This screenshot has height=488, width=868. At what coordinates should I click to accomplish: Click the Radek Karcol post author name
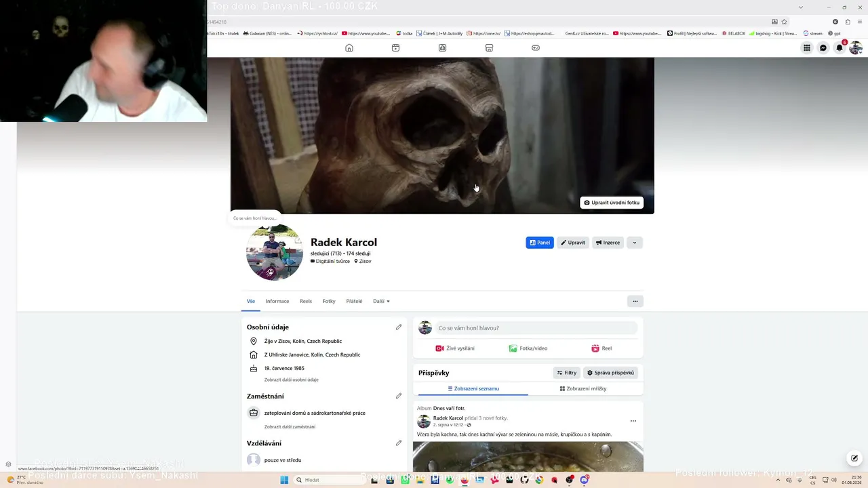pyautogui.click(x=448, y=418)
